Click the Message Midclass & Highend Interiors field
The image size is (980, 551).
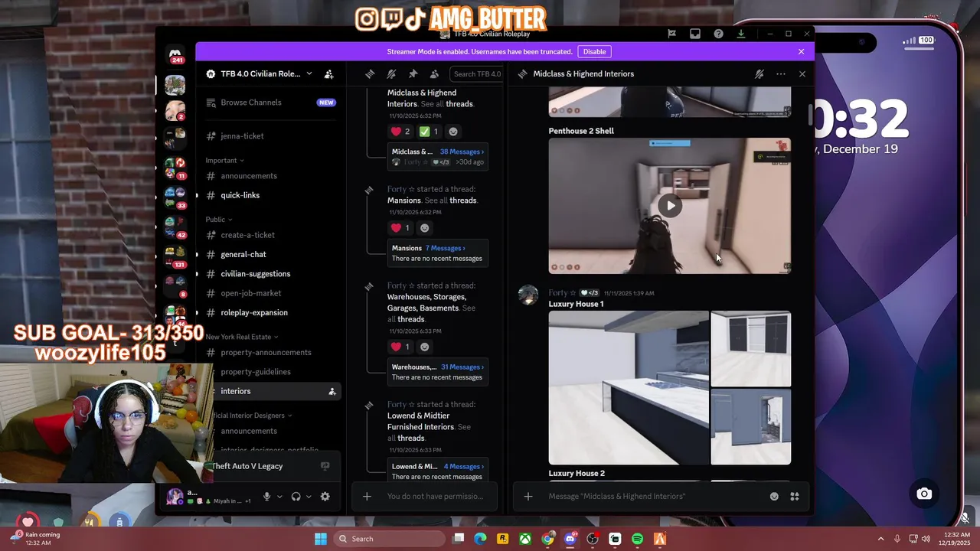coord(655,497)
